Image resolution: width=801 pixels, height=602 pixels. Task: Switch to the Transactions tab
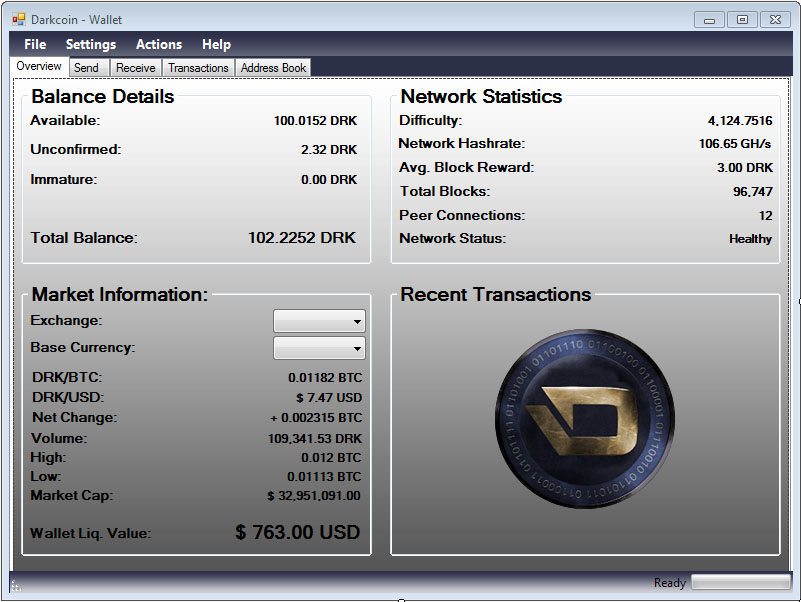tap(198, 68)
